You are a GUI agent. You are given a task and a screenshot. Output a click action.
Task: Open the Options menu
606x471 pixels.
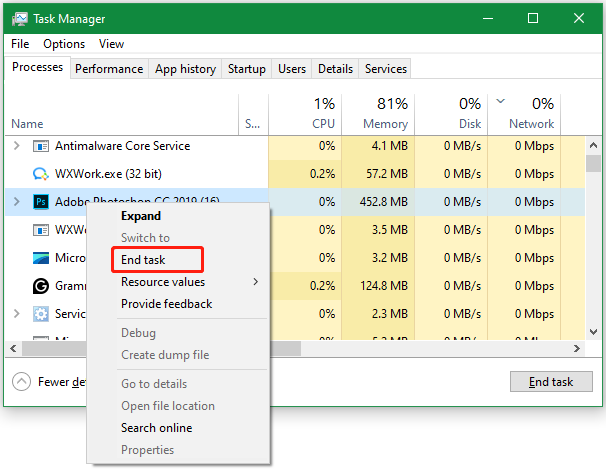pos(64,44)
